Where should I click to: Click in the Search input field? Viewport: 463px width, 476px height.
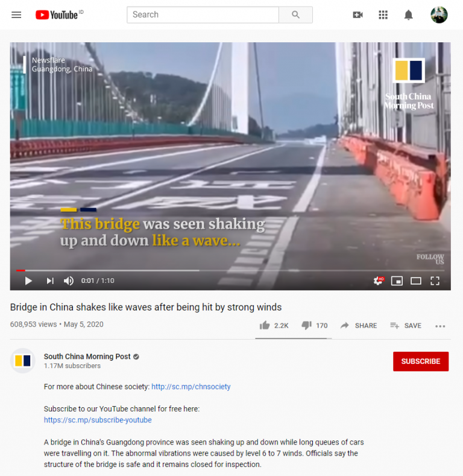(x=203, y=14)
